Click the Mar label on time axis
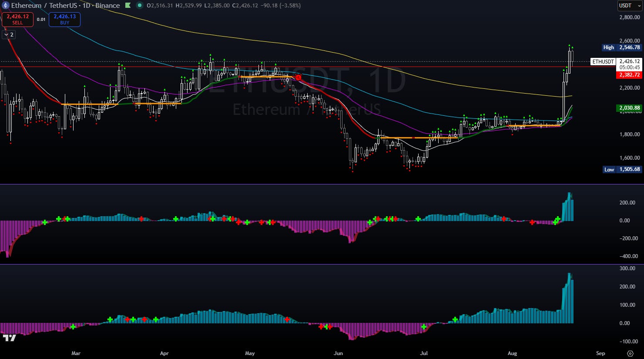644x359 pixels. pos(76,353)
